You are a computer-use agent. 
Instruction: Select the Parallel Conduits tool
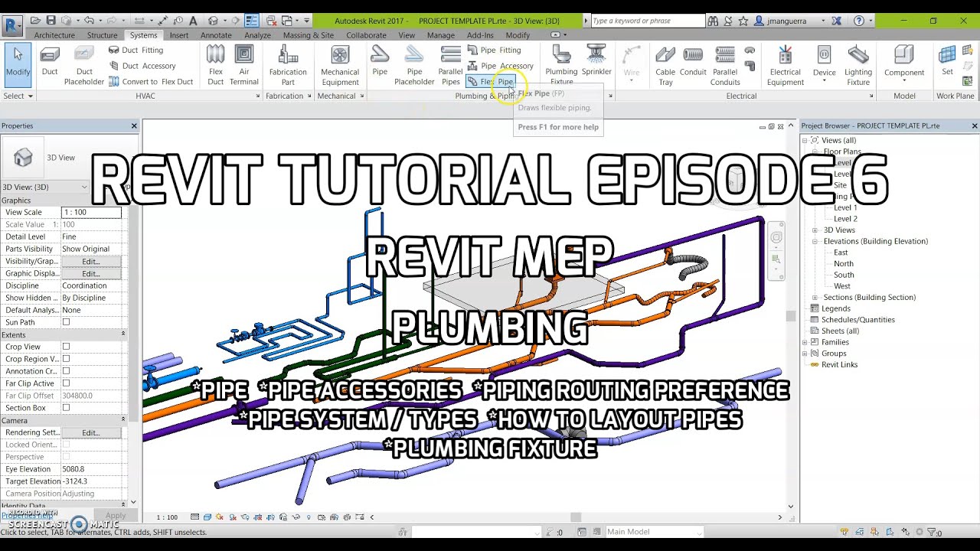click(x=725, y=64)
